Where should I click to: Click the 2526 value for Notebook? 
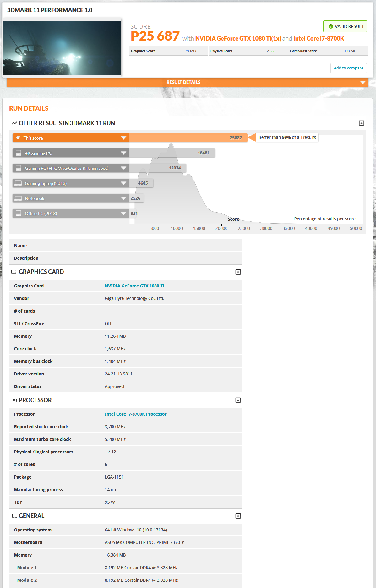[135, 198]
